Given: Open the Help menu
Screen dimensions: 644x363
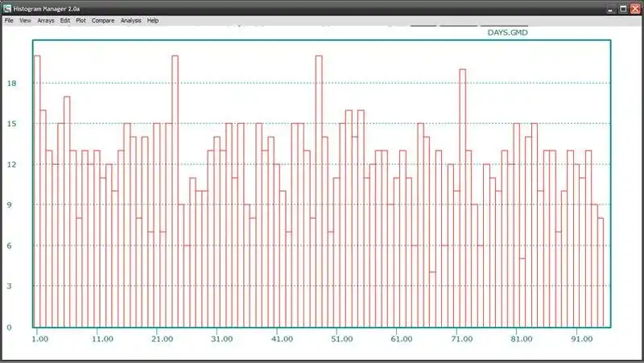Looking at the screenshot, I should coord(153,21).
